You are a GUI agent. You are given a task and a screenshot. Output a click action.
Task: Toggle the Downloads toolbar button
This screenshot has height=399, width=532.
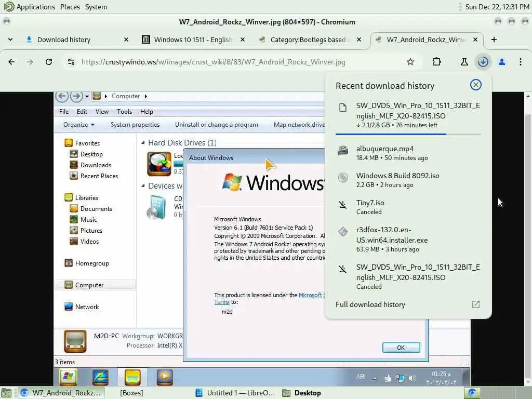pyautogui.click(x=483, y=62)
